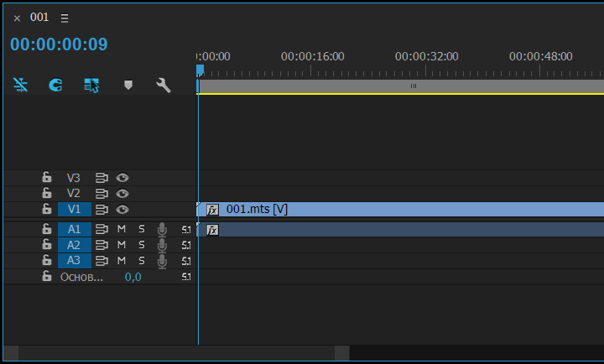Image resolution: width=604 pixels, height=364 pixels.
Task: Toggle sync lock on A1
Action: (x=102, y=229)
